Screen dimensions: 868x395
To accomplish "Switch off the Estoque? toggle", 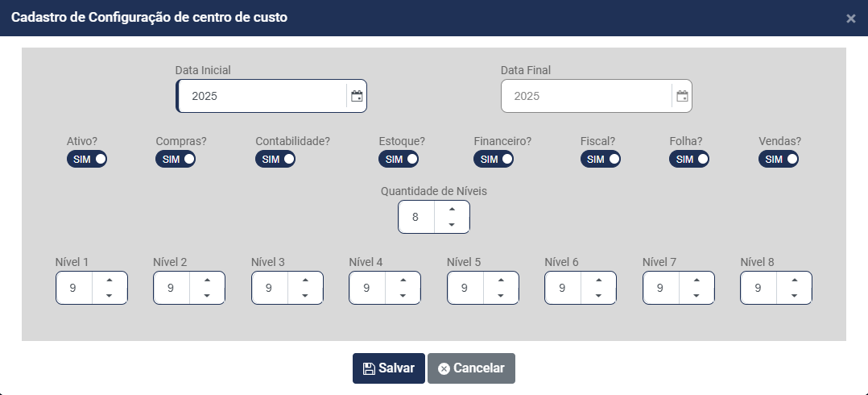I will pyautogui.click(x=399, y=159).
